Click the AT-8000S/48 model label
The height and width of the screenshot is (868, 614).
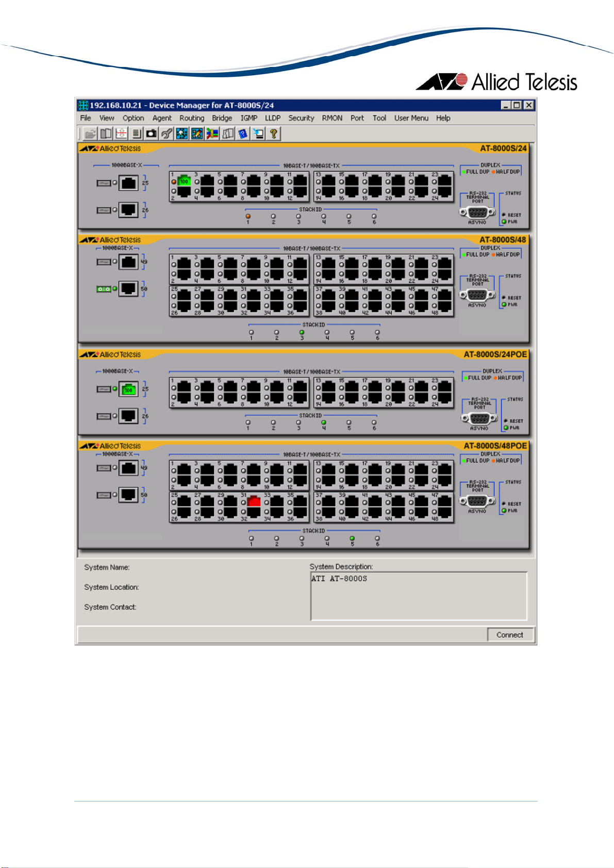pyautogui.click(x=503, y=240)
